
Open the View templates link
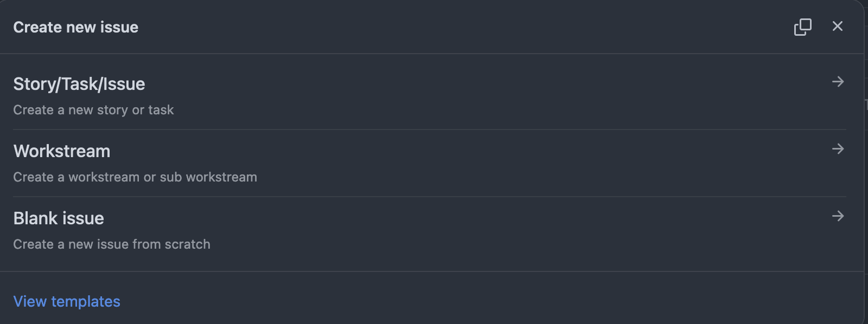pos(67,301)
